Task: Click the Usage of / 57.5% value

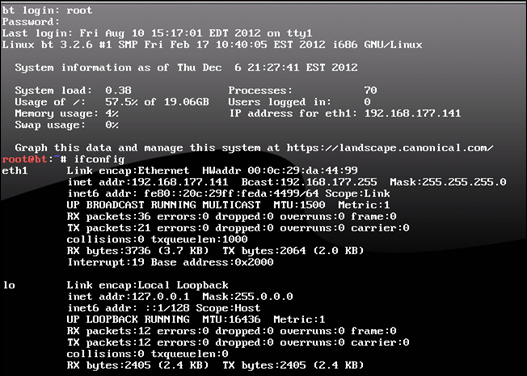Action: click(157, 102)
